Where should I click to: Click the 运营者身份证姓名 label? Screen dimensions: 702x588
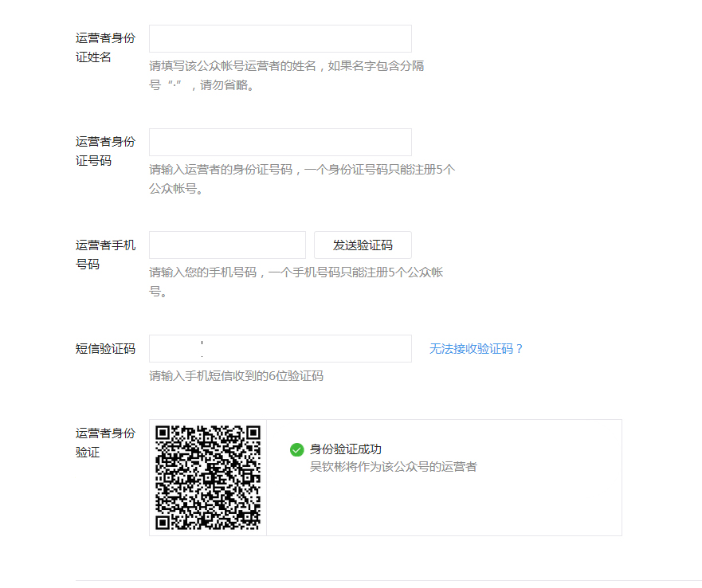tap(105, 47)
